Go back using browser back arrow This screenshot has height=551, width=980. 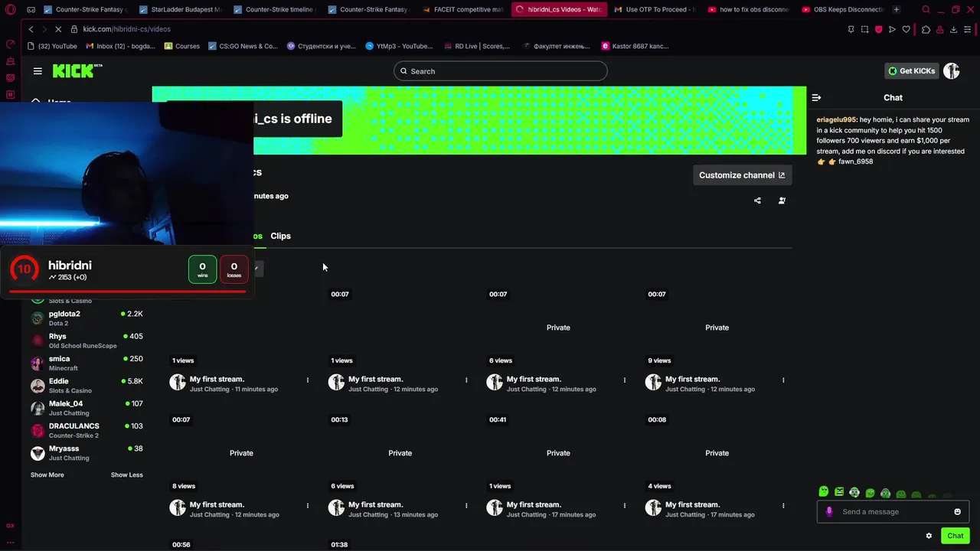pos(31,29)
